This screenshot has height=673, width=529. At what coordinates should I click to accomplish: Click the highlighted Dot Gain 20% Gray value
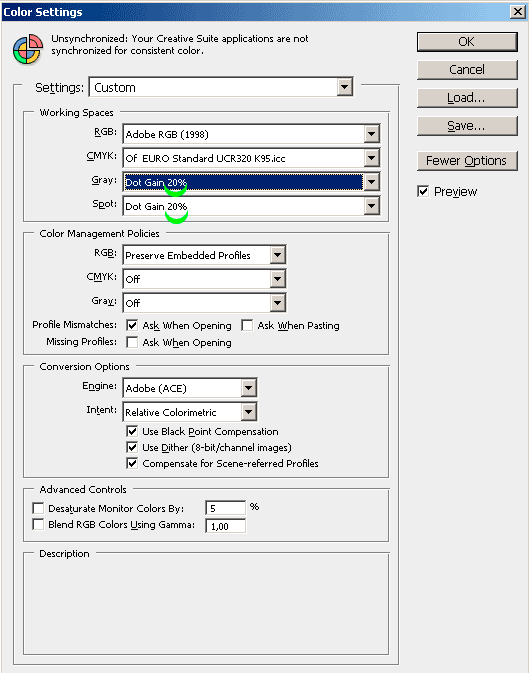coord(243,182)
